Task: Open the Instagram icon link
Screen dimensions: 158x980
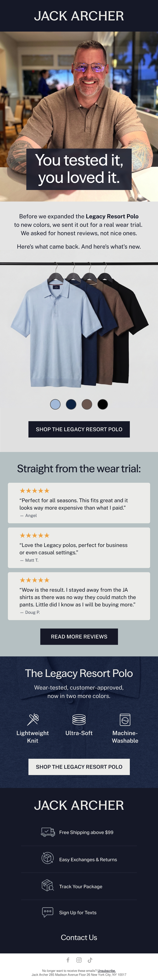Action: (x=79, y=960)
